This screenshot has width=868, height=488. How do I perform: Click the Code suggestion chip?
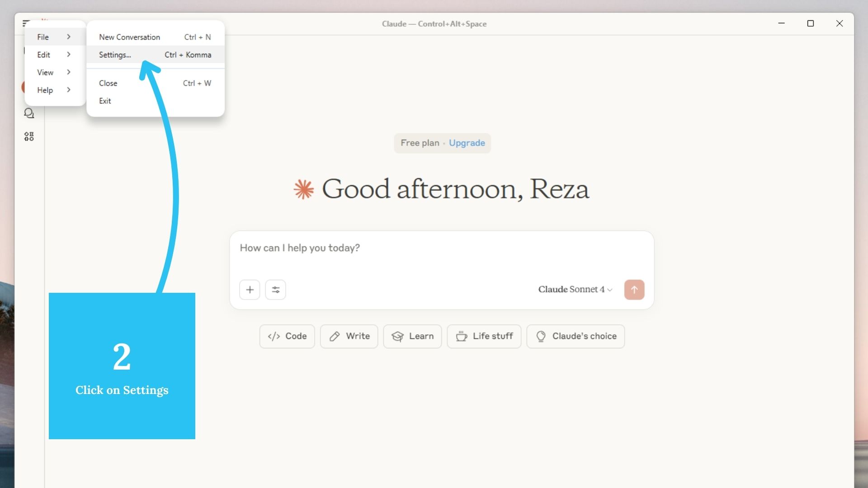click(x=287, y=336)
